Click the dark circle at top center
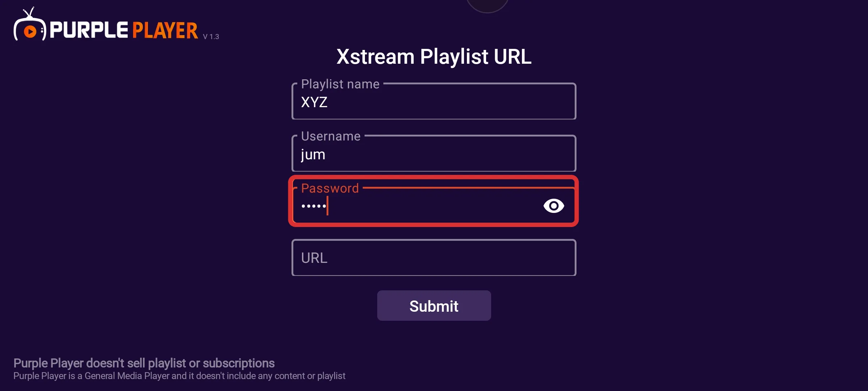This screenshot has width=868, height=391. [487, 4]
